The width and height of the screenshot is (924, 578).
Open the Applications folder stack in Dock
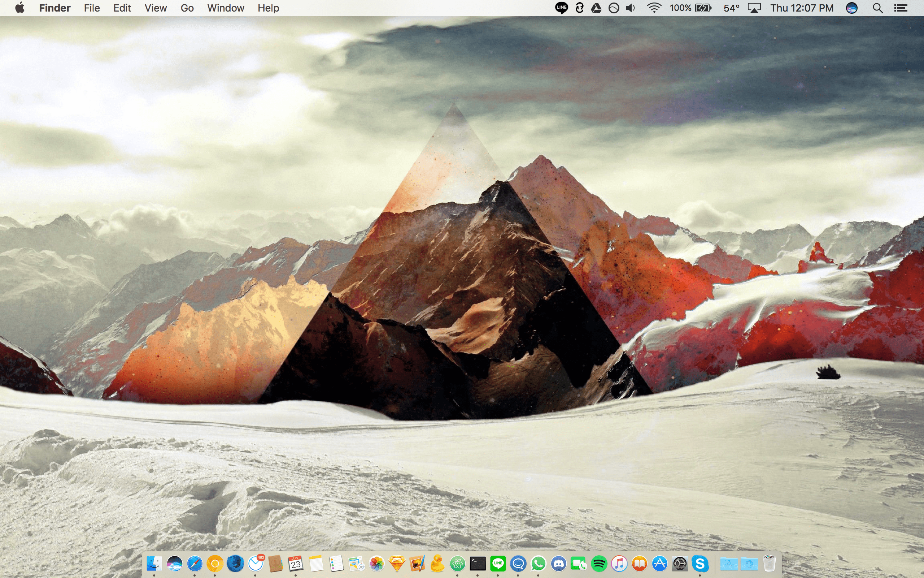coord(729,564)
